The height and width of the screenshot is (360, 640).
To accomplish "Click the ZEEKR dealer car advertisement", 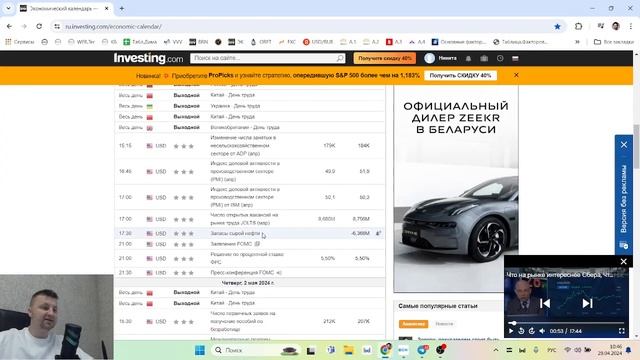I will [456, 189].
